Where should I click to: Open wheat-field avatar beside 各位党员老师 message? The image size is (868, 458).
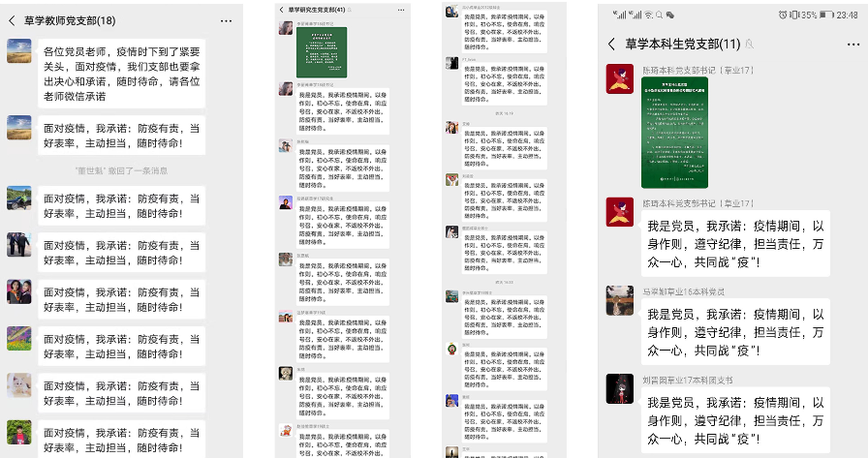(18, 51)
